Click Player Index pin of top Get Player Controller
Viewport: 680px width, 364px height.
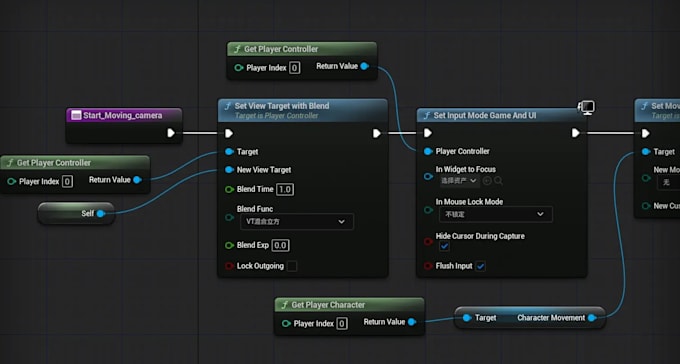pyautogui.click(x=239, y=68)
